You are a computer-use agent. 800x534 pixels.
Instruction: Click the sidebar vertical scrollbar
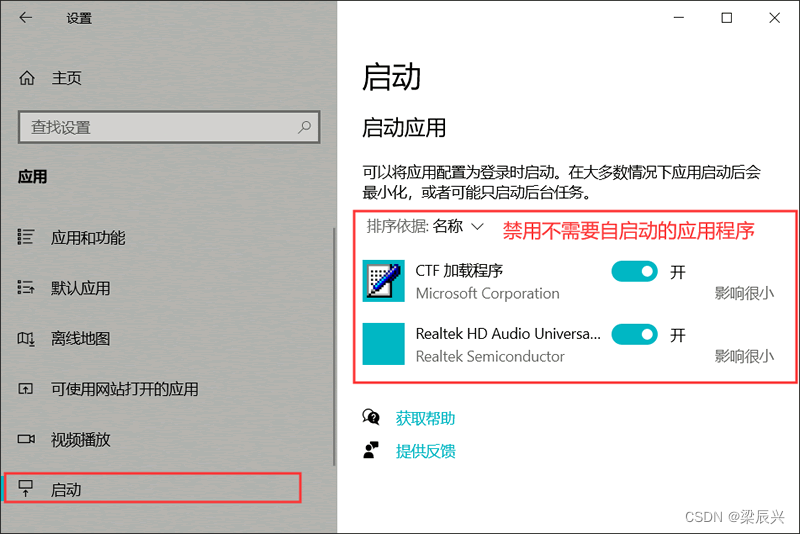tap(334, 347)
